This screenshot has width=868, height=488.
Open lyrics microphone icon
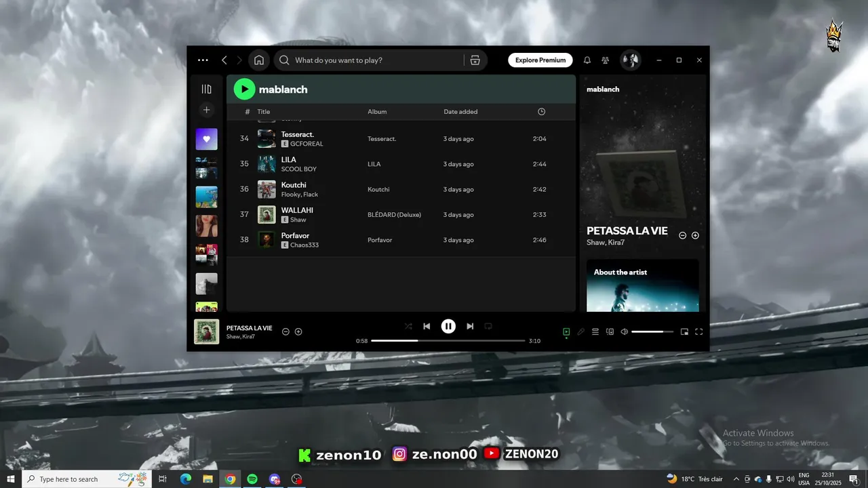(x=581, y=331)
